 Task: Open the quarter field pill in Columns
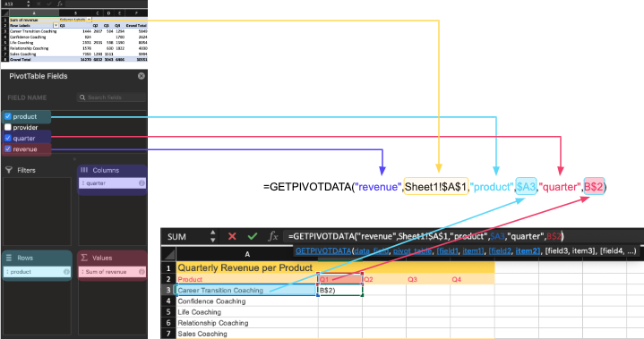tap(112, 183)
